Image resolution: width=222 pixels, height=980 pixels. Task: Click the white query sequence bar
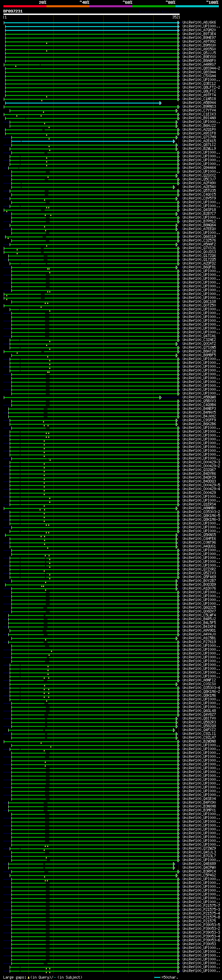coord(91,14)
